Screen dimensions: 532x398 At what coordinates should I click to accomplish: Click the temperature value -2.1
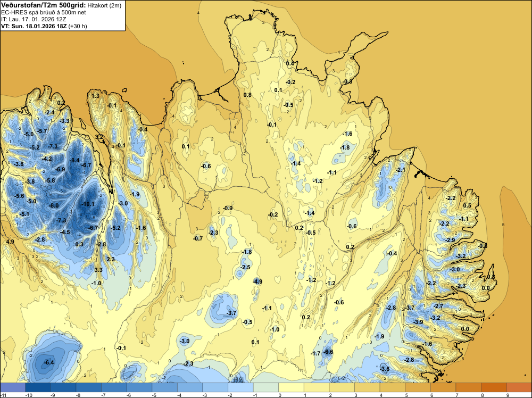(x=401, y=170)
